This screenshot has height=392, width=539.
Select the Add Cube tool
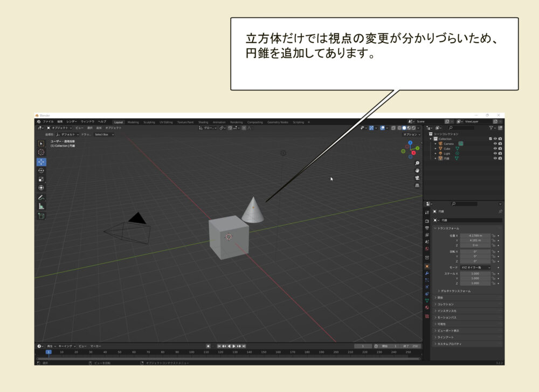point(42,216)
